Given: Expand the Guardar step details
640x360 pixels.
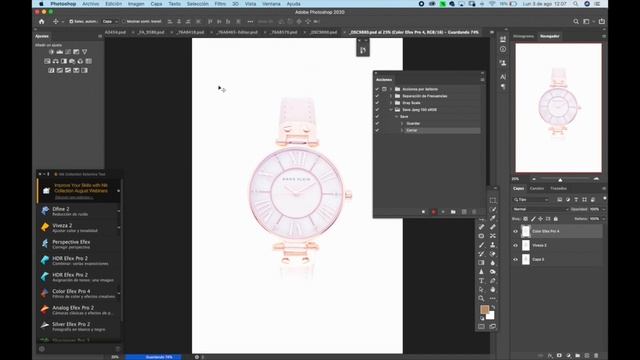Looking at the screenshot, I should [402, 123].
